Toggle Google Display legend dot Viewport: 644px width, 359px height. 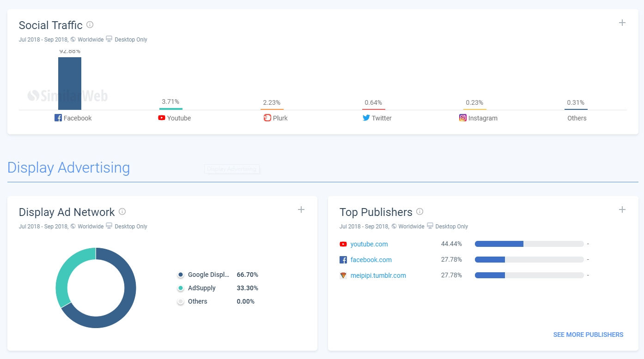point(181,275)
